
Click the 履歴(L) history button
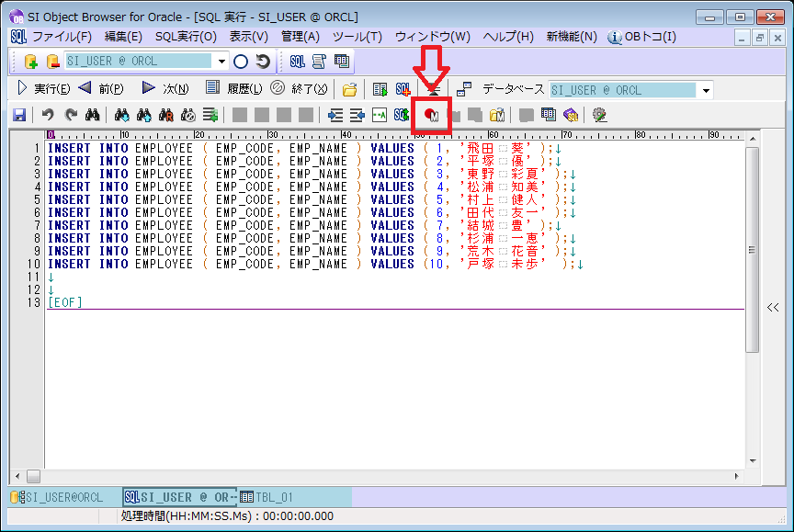[234, 89]
